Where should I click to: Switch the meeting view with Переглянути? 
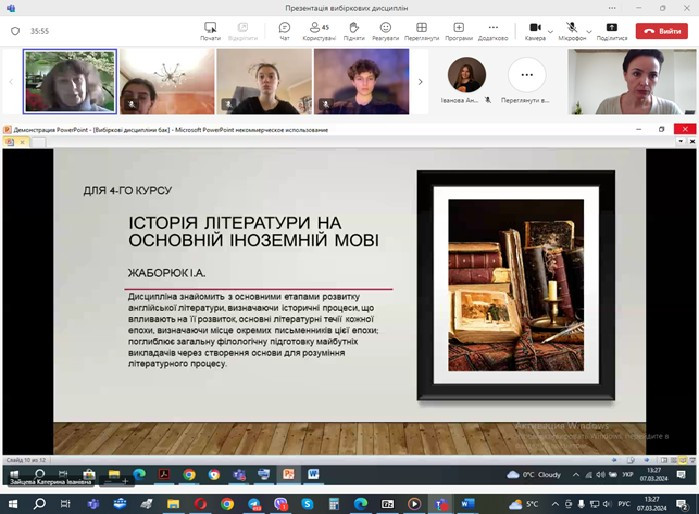421,30
